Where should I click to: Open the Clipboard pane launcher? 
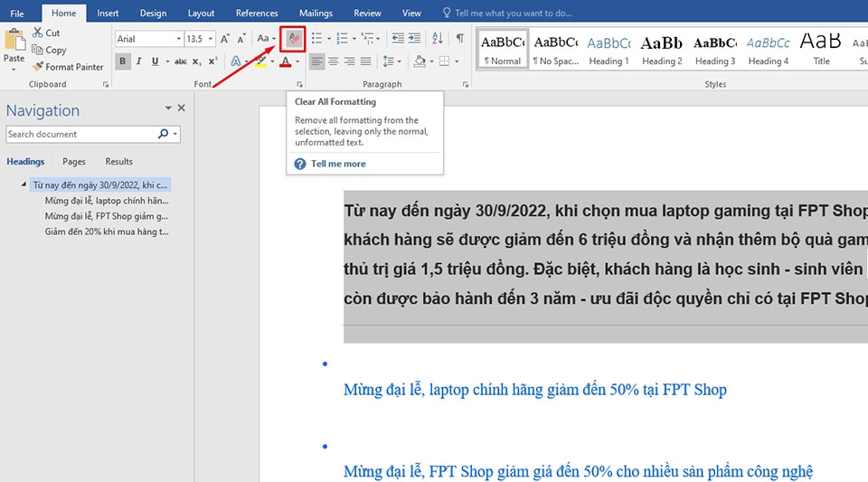[x=105, y=85]
